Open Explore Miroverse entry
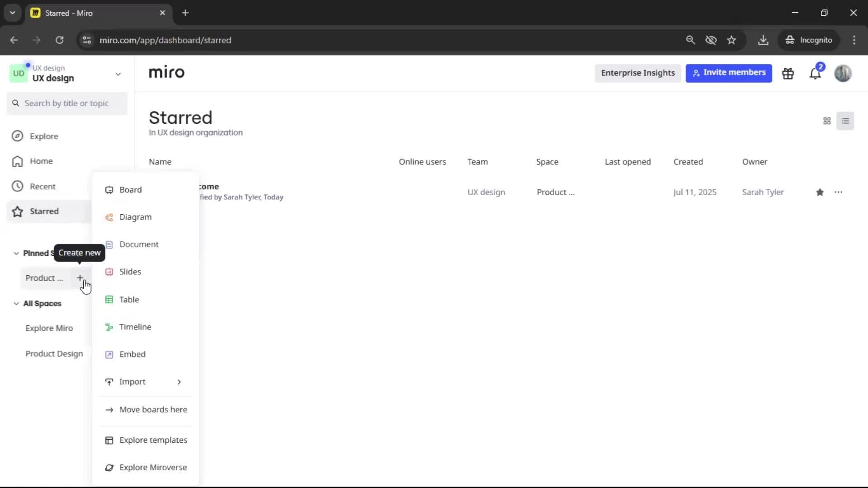Image resolution: width=868 pixels, height=488 pixels. pos(145,468)
